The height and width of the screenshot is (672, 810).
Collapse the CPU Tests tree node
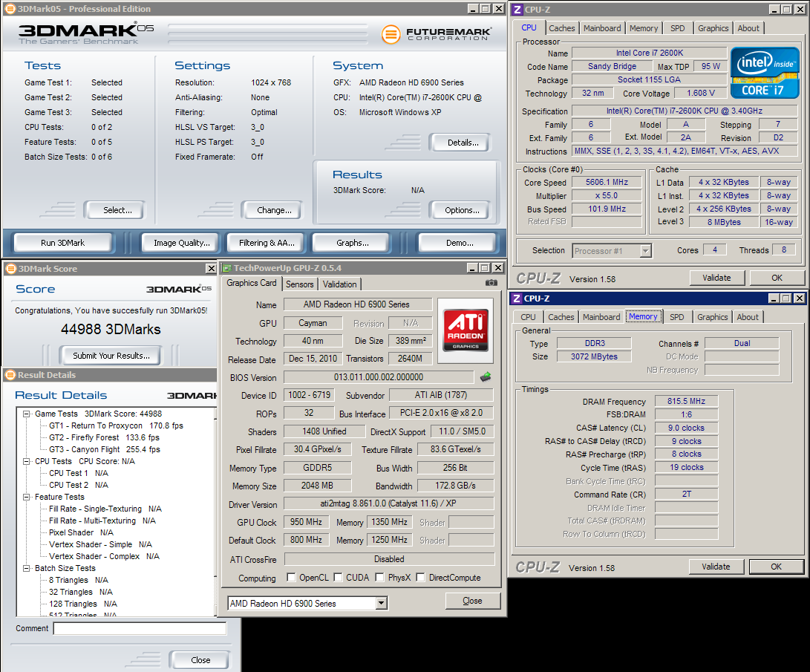26,461
